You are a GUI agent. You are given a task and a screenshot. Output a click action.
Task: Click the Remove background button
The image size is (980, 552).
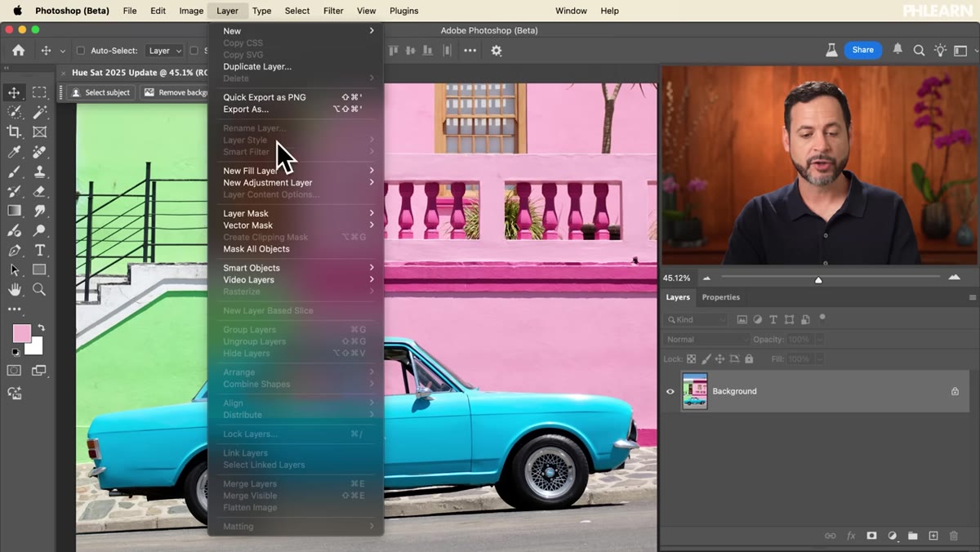click(x=175, y=92)
